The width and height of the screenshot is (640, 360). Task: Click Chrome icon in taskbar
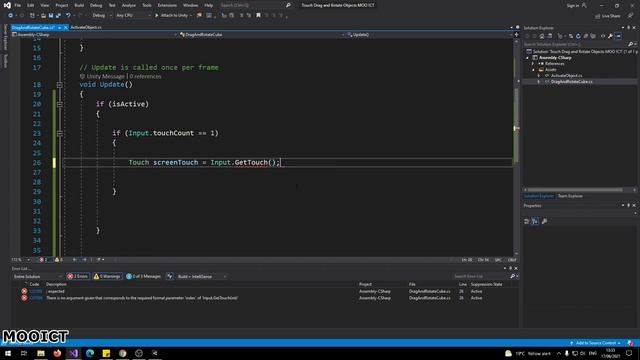click(122, 353)
